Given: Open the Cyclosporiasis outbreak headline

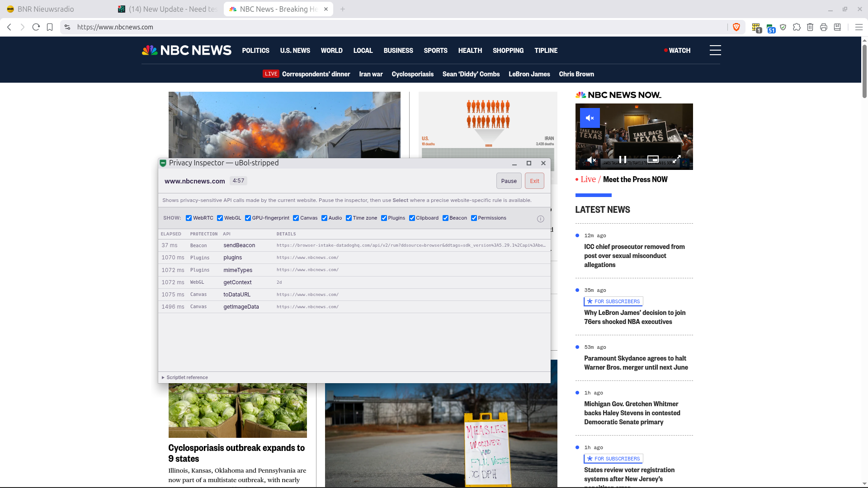Looking at the screenshot, I should tap(236, 453).
